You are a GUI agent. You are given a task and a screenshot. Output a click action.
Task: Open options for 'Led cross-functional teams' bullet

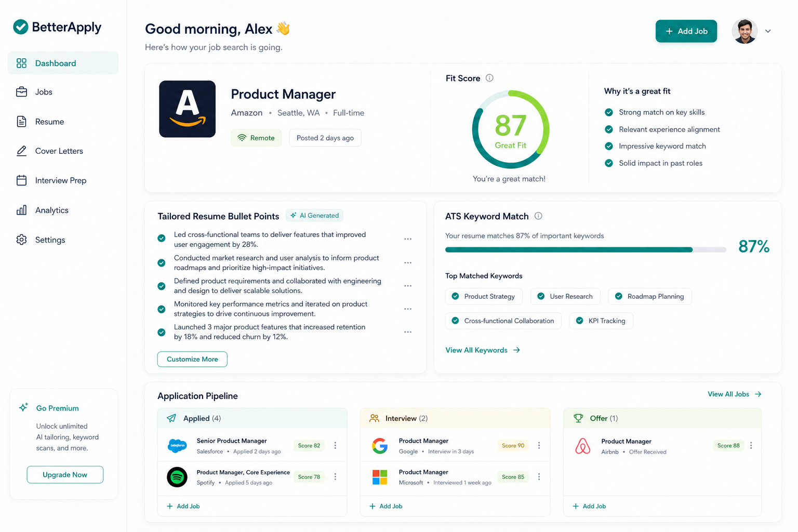tap(408, 239)
